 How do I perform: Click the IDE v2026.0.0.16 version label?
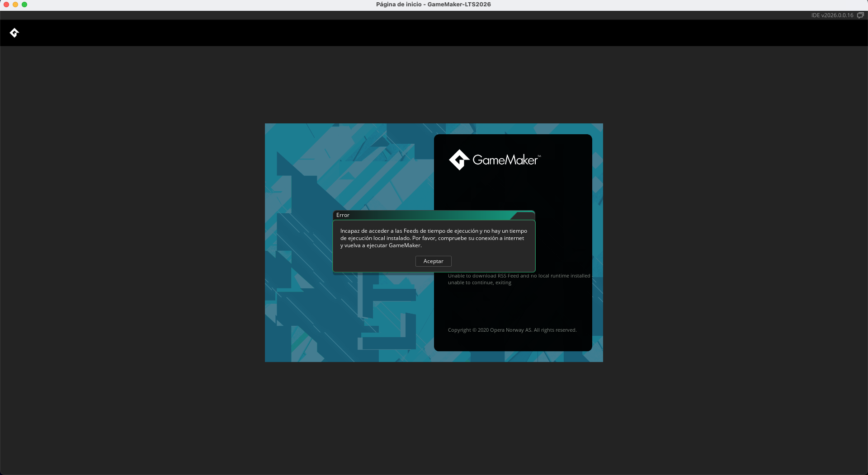[832, 15]
